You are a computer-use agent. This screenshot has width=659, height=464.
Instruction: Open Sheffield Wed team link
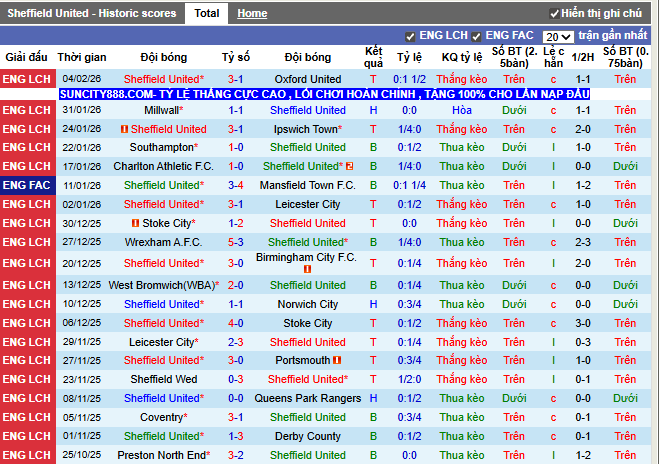coord(163,380)
